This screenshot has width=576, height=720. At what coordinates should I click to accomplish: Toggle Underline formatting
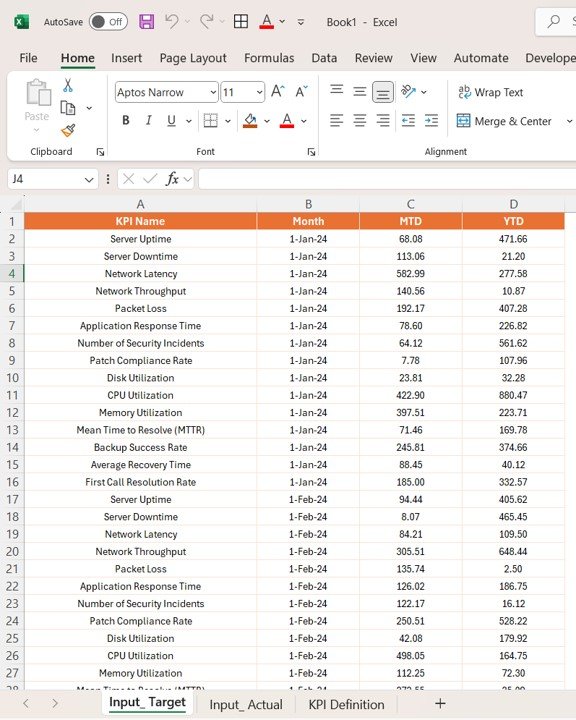tap(171, 121)
